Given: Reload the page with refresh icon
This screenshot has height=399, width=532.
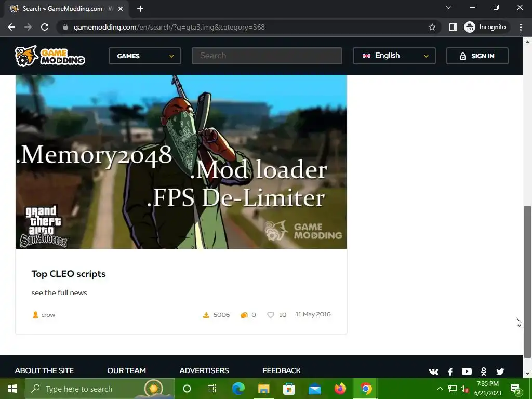Looking at the screenshot, I should pyautogui.click(x=45, y=27).
